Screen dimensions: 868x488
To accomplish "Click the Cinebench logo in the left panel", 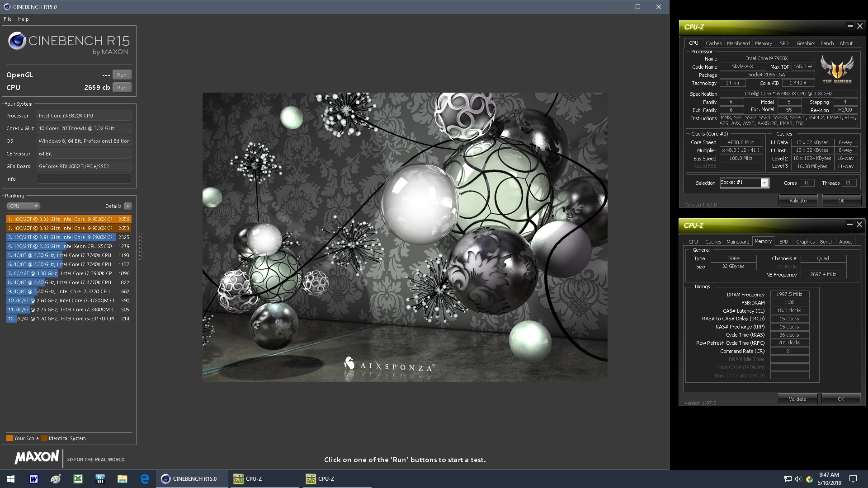I will [69, 43].
